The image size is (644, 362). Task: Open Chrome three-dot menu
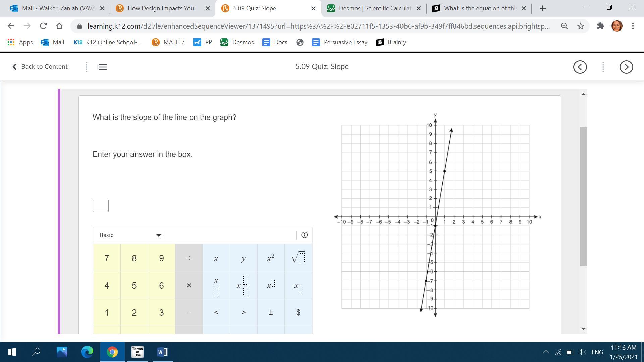(x=633, y=26)
